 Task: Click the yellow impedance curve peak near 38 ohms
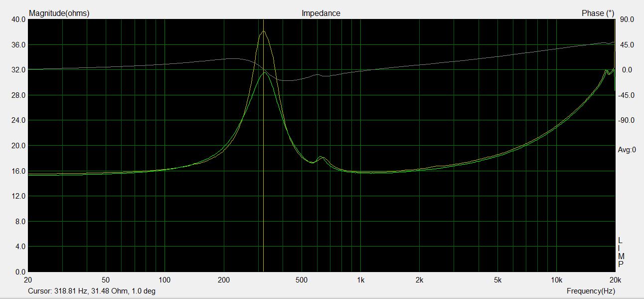click(x=263, y=31)
